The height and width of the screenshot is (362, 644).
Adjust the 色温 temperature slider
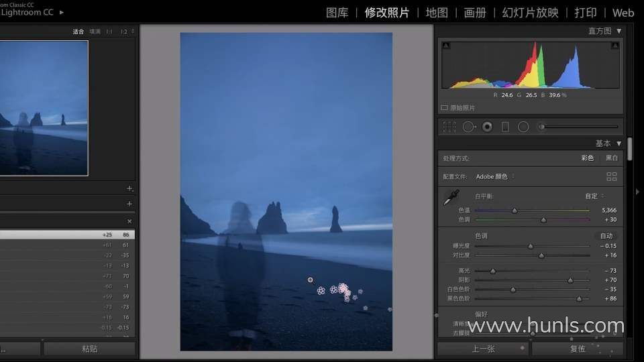point(515,210)
